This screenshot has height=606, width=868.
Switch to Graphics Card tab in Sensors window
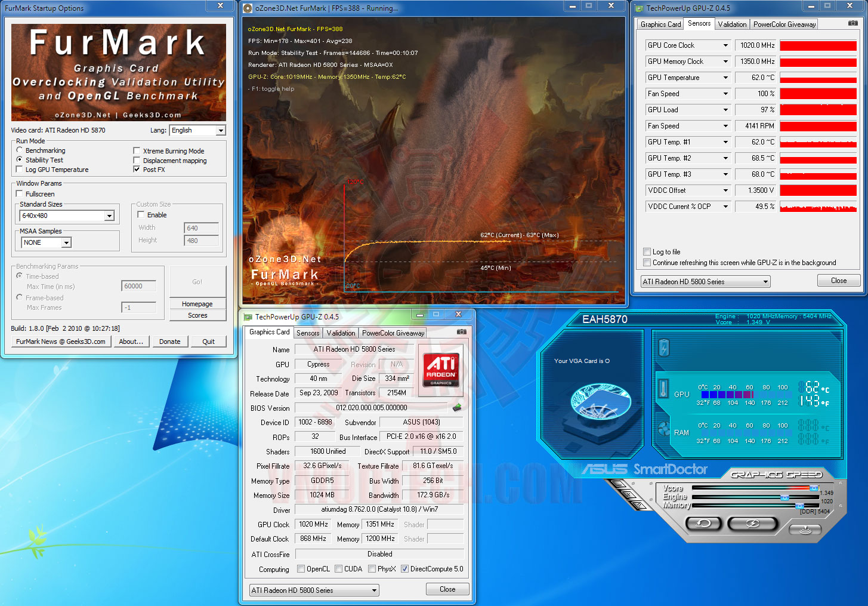(x=660, y=24)
